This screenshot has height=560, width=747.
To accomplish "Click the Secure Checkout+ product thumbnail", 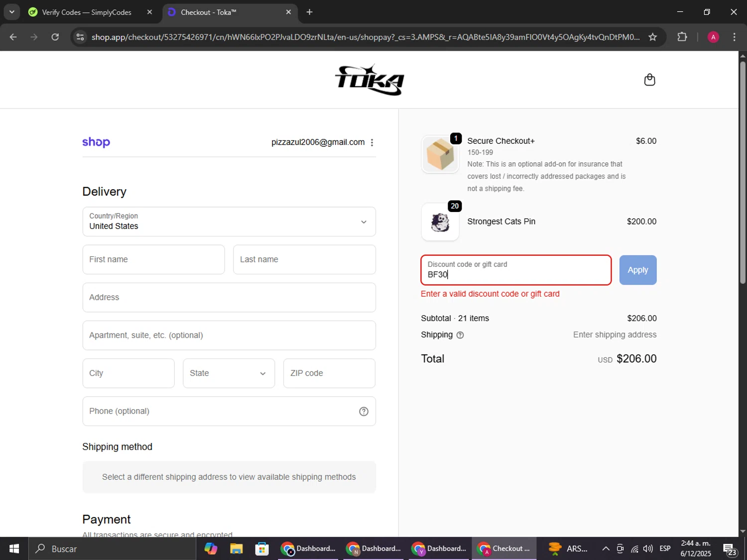I will coord(440,155).
